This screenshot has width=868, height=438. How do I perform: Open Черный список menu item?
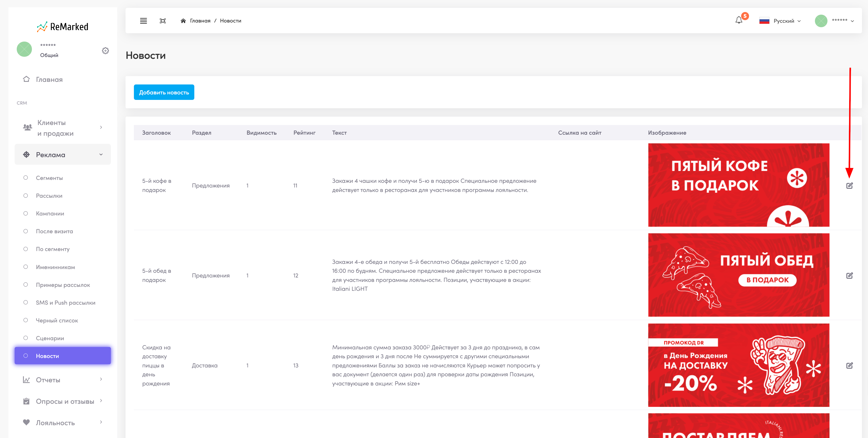[x=56, y=320]
